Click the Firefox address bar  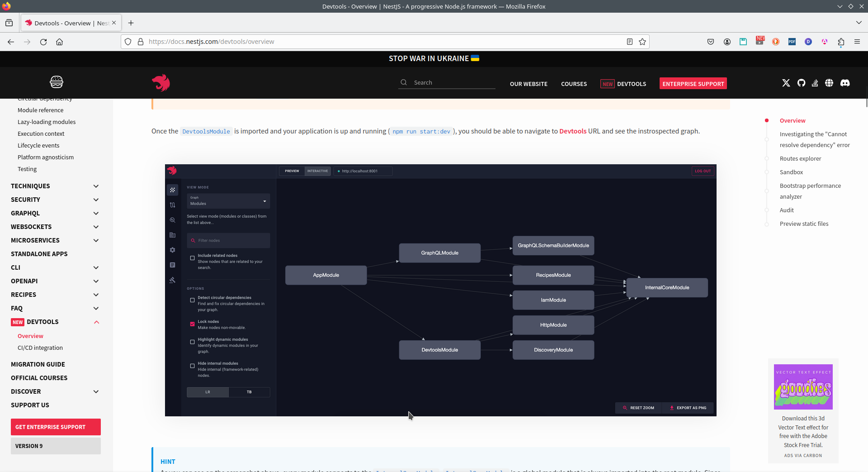tap(384, 42)
